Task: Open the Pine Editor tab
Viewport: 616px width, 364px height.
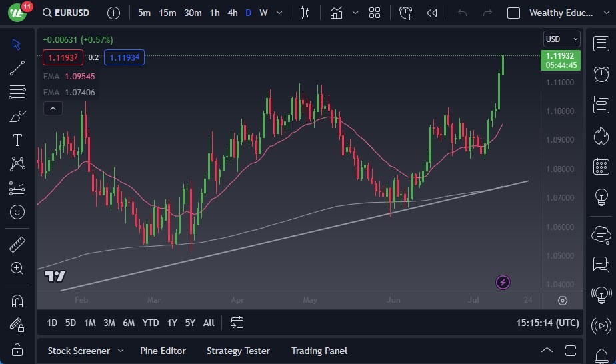Action: pyautogui.click(x=163, y=351)
